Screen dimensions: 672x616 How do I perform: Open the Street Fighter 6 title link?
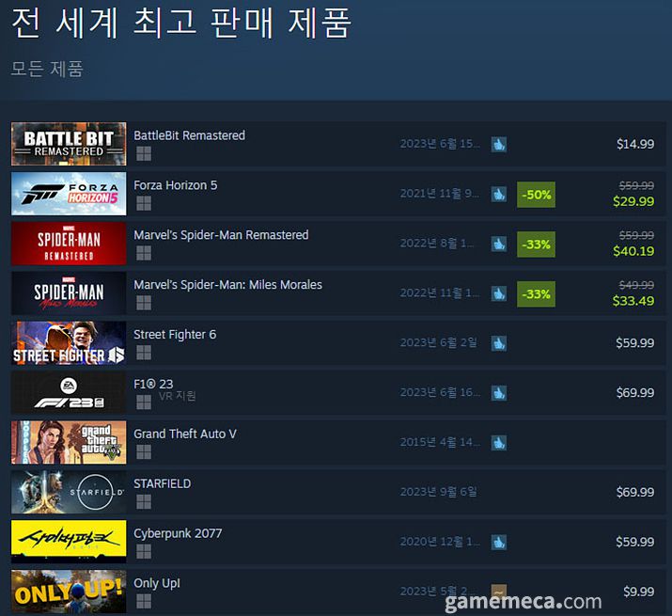[x=175, y=335]
